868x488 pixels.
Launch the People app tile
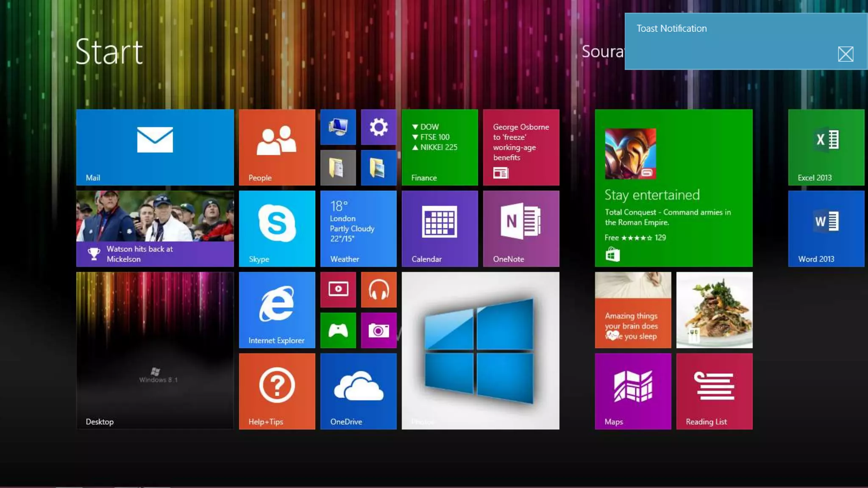tap(277, 147)
